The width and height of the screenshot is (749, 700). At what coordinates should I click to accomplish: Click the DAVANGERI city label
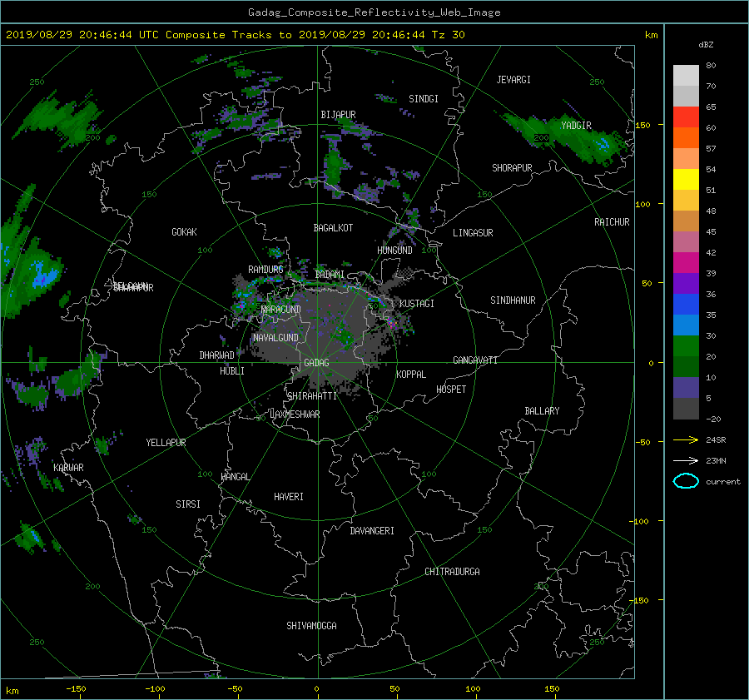click(372, 531)
